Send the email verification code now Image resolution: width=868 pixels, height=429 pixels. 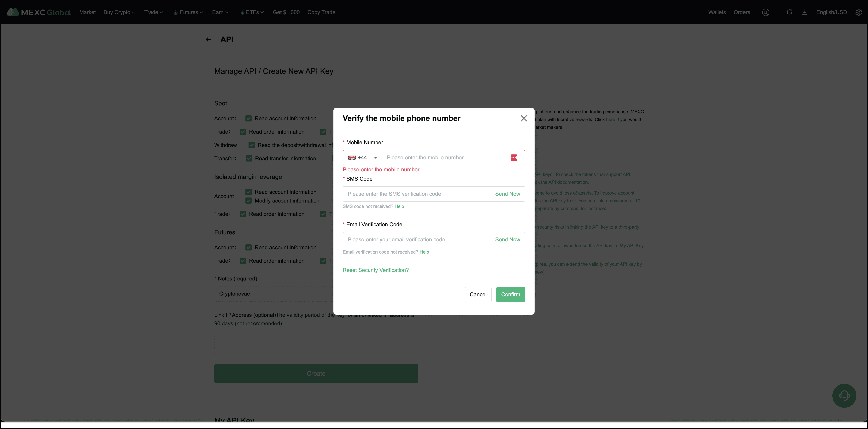point(507,240)
